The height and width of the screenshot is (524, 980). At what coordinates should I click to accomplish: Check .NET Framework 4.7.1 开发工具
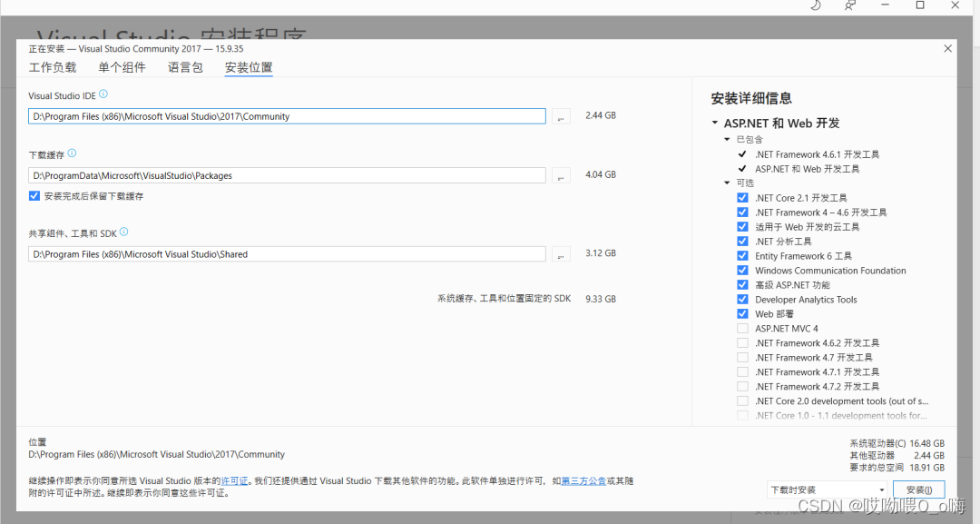coord(742,372)
